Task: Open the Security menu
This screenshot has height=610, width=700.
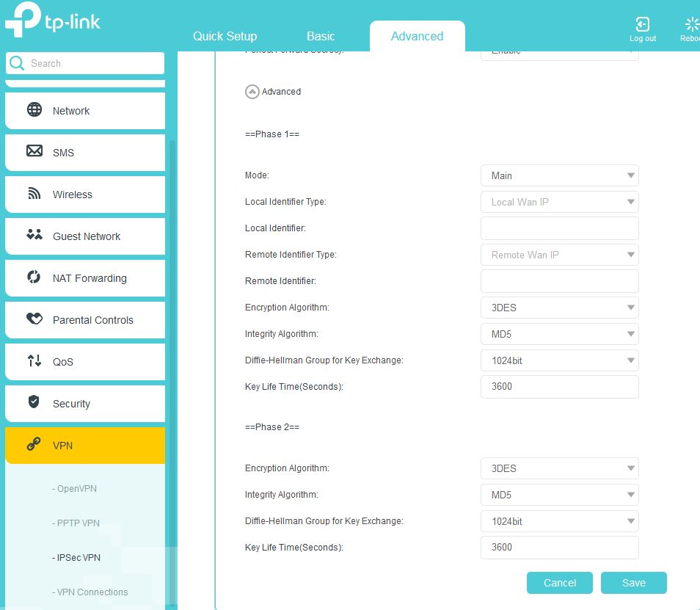Action: [x=85, y=404]
